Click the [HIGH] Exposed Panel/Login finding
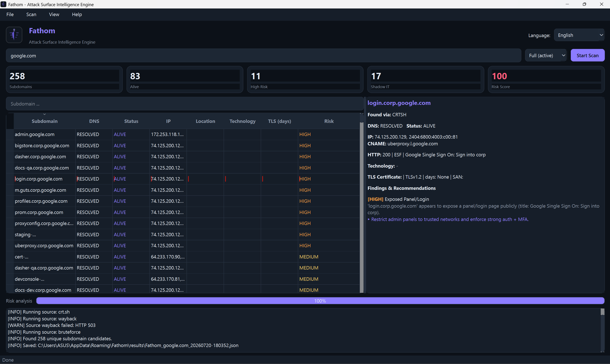The width and height of the screenshot is (610, 364). (x=398, y=199)
